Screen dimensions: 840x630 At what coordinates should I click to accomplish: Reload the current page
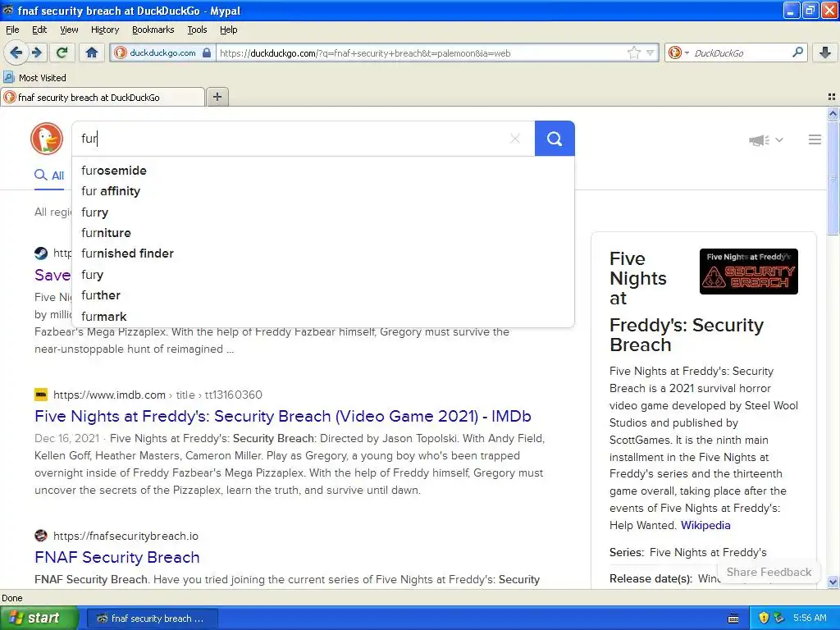[62, 52]
